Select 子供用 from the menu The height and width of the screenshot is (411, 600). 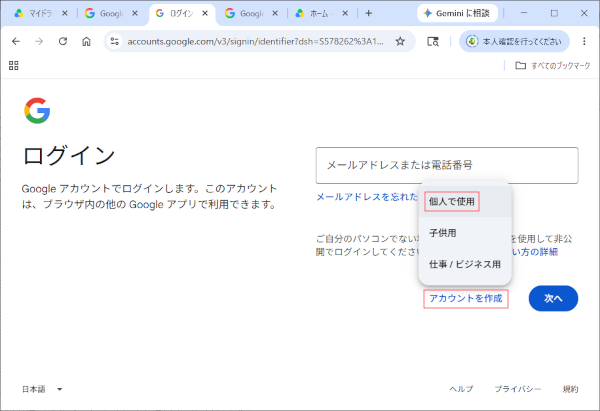pyautogui.click(x=465, y=233)
